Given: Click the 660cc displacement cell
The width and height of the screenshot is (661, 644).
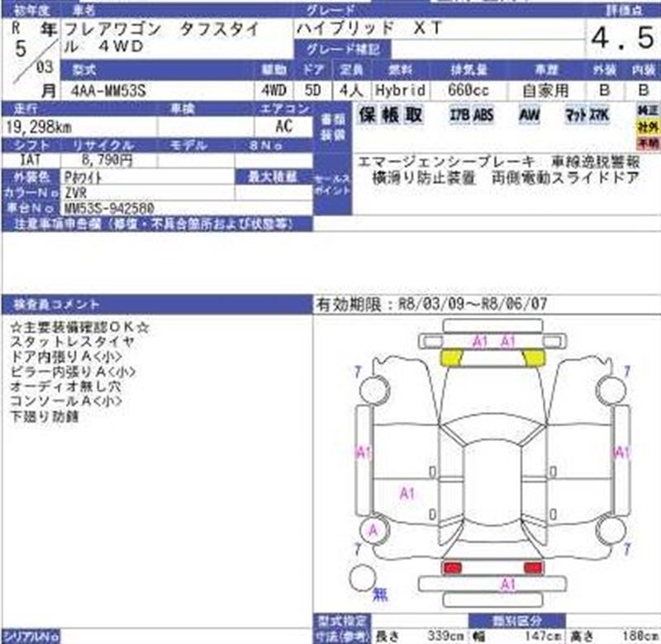Looking at the screenshot, I should [x=468, y=91].
